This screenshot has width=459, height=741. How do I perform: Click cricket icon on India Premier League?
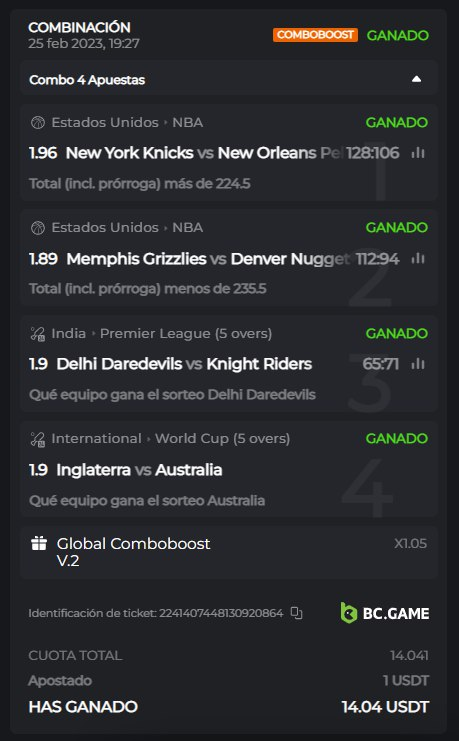(38, 334)
